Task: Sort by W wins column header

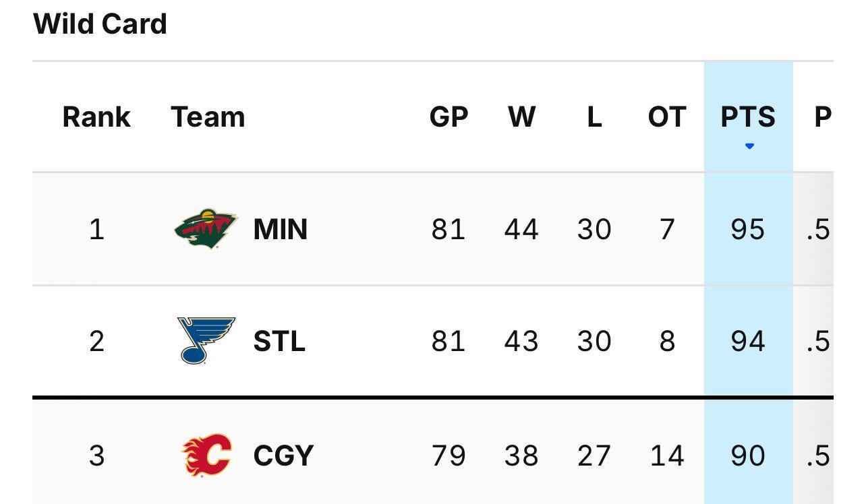Action: point(521,117)
